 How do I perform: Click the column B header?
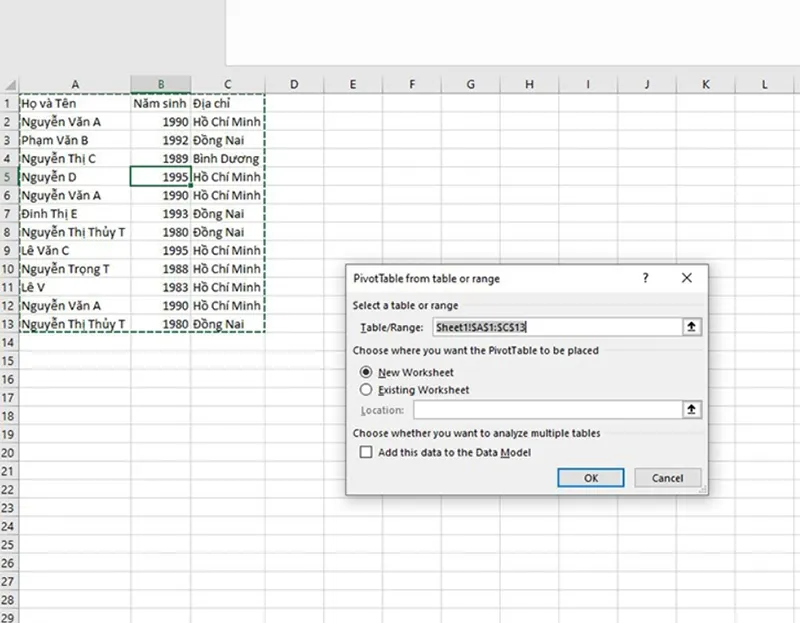pos(160,84)
